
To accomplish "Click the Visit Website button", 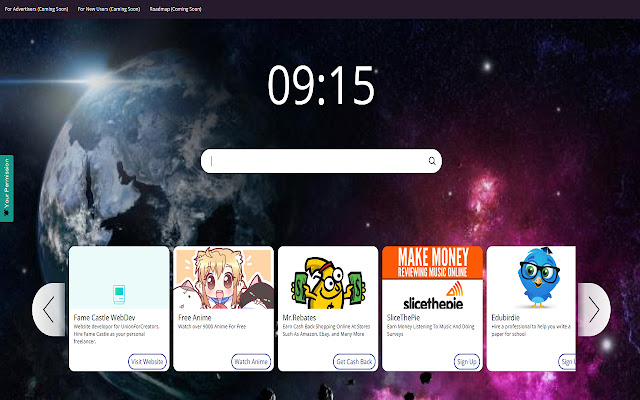I will pos(147,362).
